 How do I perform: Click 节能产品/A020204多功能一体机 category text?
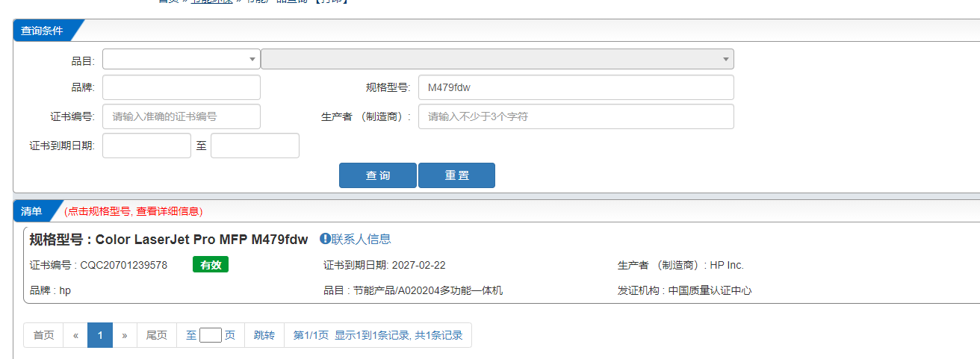click(427, 290)
